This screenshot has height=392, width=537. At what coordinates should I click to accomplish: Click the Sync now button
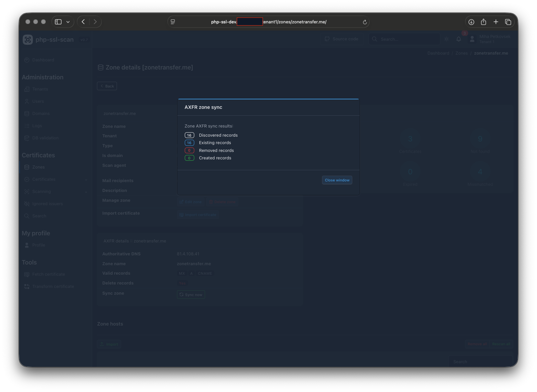(x=191, y=295)
